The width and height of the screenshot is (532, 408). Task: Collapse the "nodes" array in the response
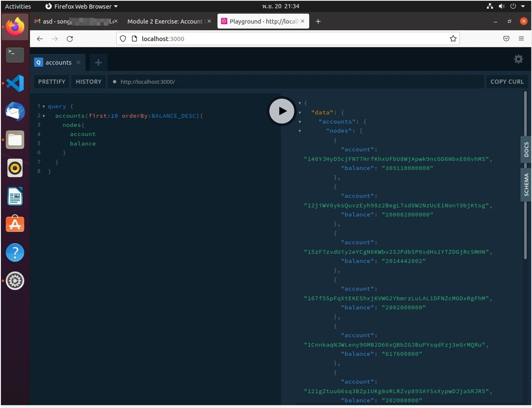(x=300, y=131)
